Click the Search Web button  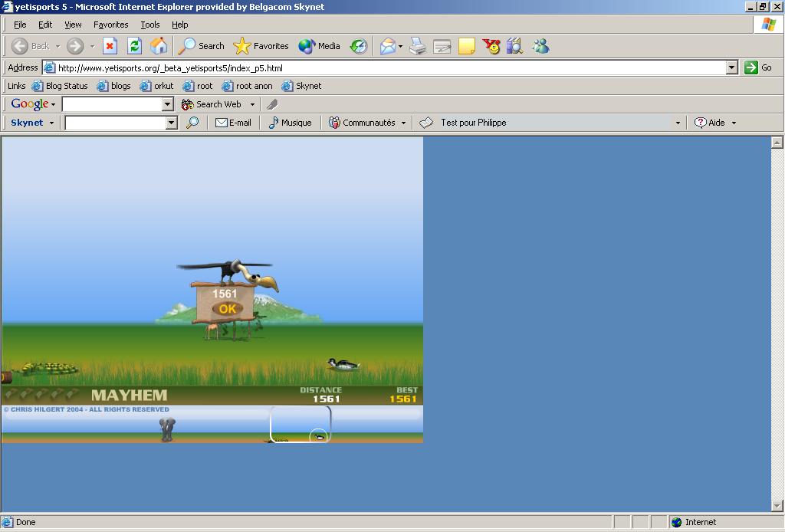pyautogui.click(x=212, y=104)
